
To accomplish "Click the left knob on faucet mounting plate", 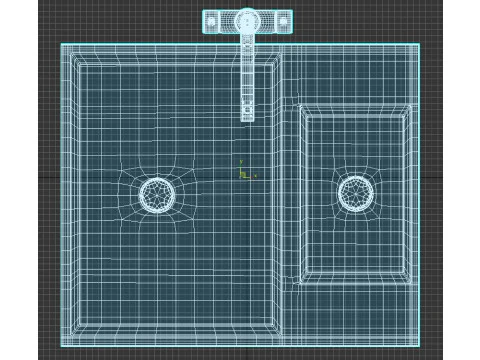I will (x=212, y=21).
